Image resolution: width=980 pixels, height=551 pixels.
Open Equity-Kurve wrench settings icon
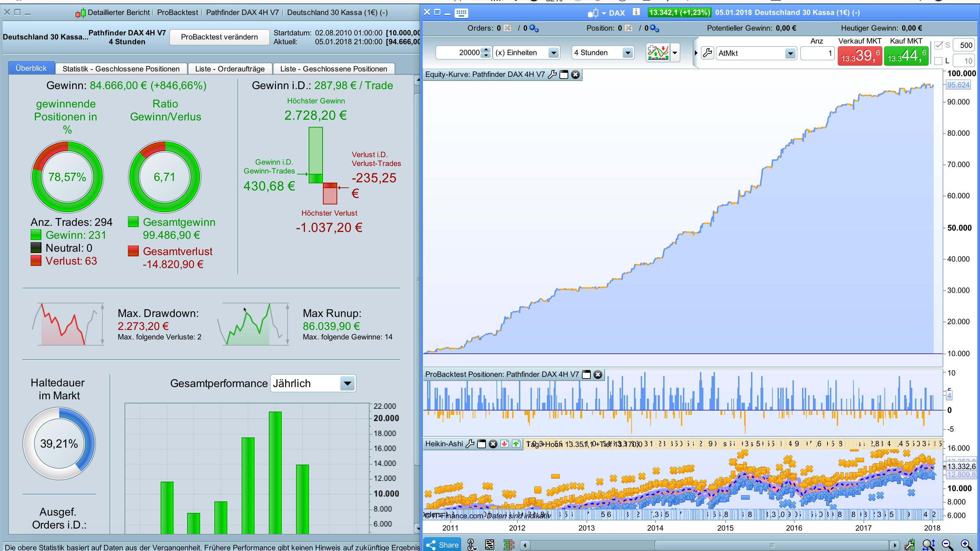coord(552,74)
